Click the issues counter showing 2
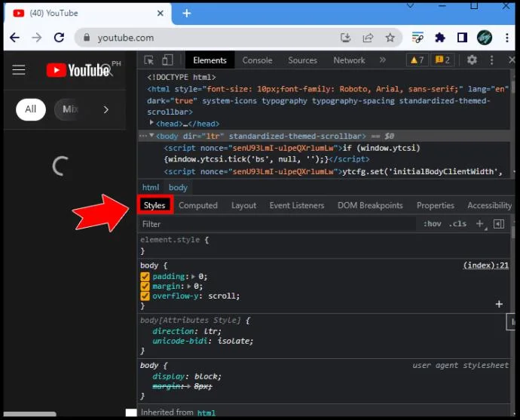Viewport: 520px width, 420px height. pyautogui.click(x=442, y=60)
